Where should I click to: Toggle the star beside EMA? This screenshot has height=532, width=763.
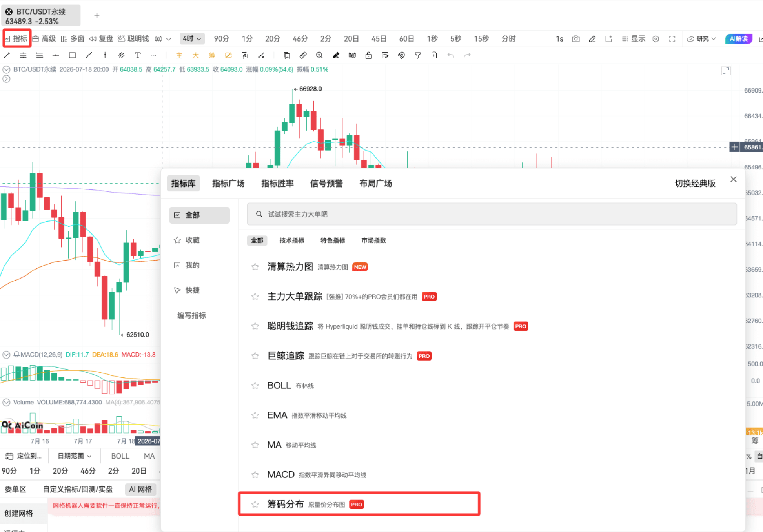pyautogui.click(x=255, y=415)
